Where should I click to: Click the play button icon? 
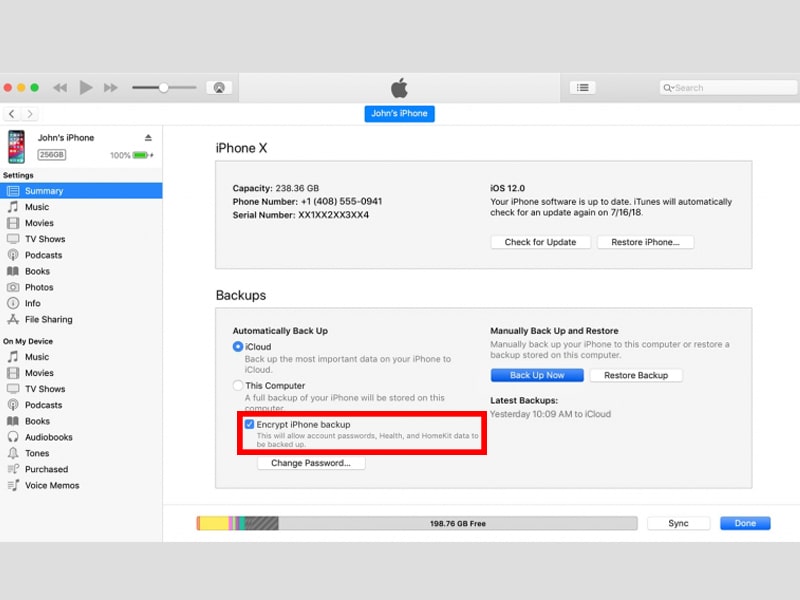(x=86, y=88)
